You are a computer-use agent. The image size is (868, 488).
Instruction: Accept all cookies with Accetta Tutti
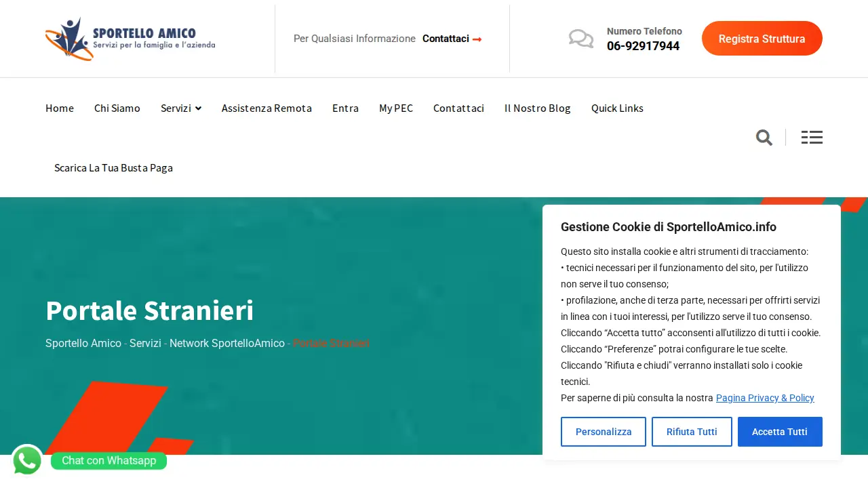point(780,432)
